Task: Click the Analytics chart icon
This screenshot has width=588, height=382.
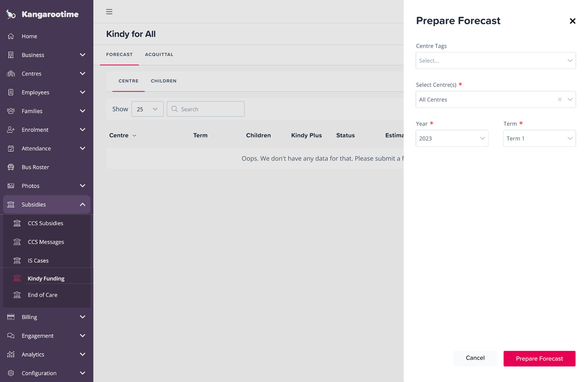Action: (x=11, y=354)
